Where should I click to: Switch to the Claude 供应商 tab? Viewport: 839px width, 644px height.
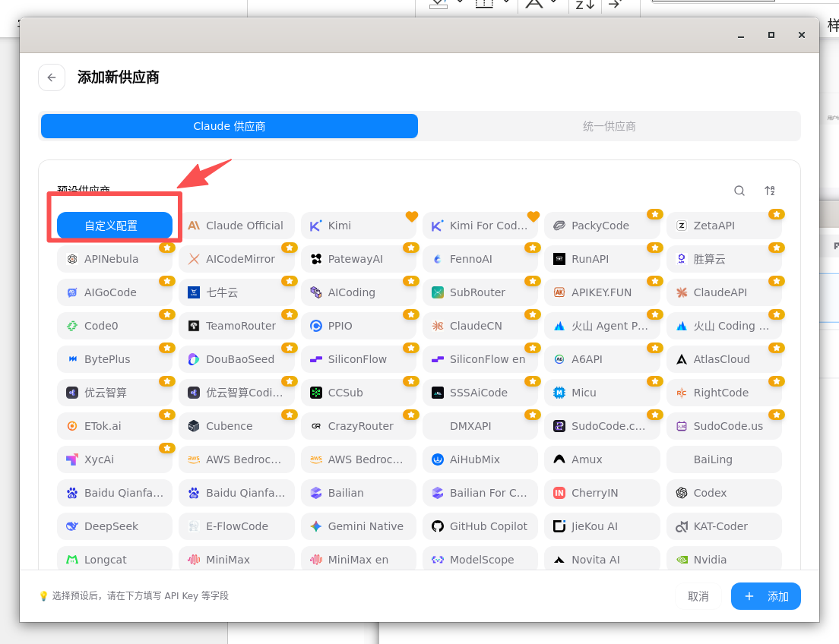coord(230,126)
